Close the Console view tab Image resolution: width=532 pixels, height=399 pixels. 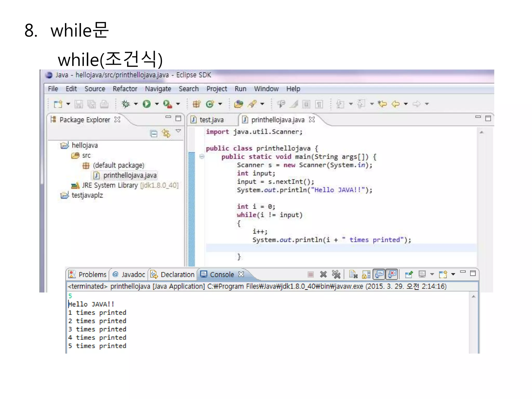(x=241, y=274)
